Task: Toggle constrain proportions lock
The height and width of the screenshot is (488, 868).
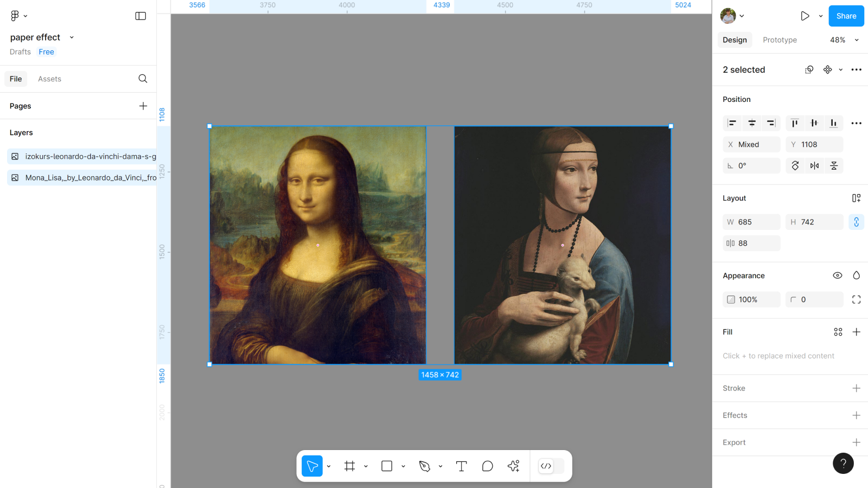Action: [856, 222]
